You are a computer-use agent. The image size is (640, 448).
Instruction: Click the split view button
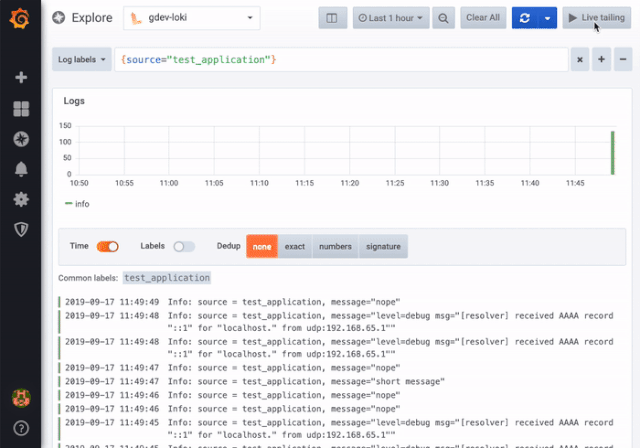coord(332,18)
